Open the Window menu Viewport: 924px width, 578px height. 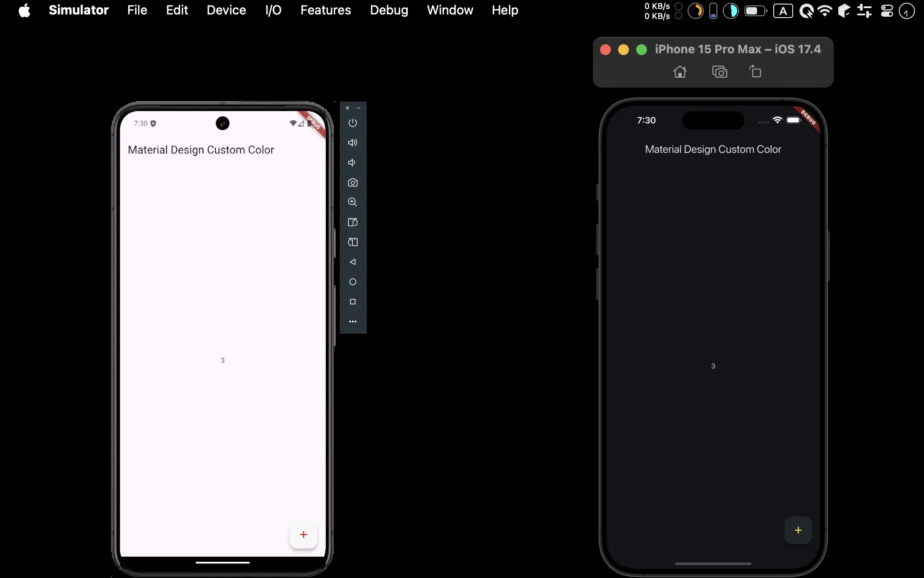[450, 10]
